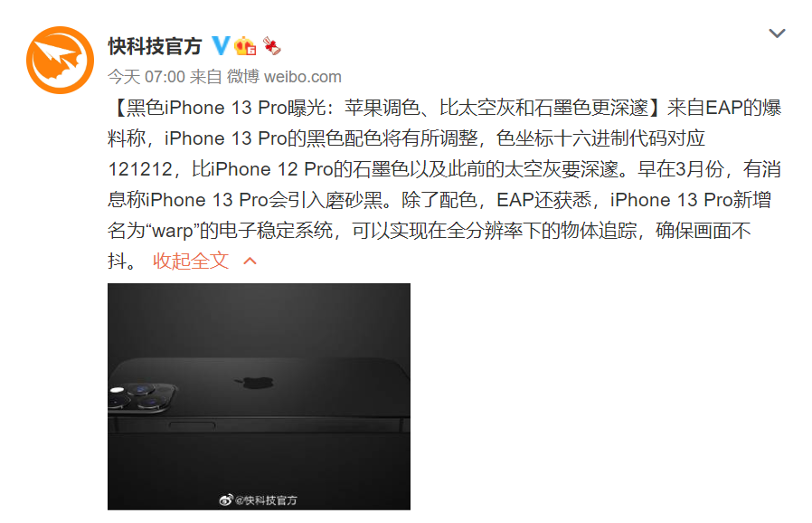Click the red ribbon medal icon
The image size is (812, 523).
pos(271,45)
